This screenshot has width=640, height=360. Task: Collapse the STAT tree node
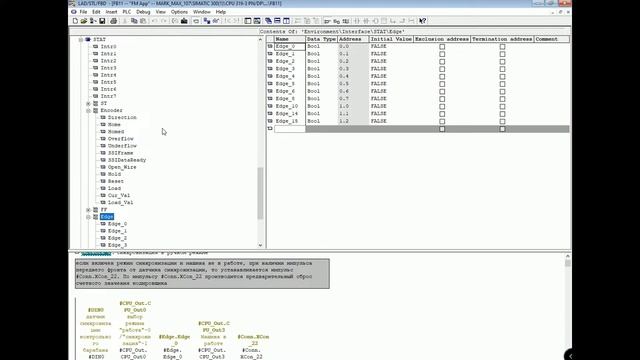(81, 40)
